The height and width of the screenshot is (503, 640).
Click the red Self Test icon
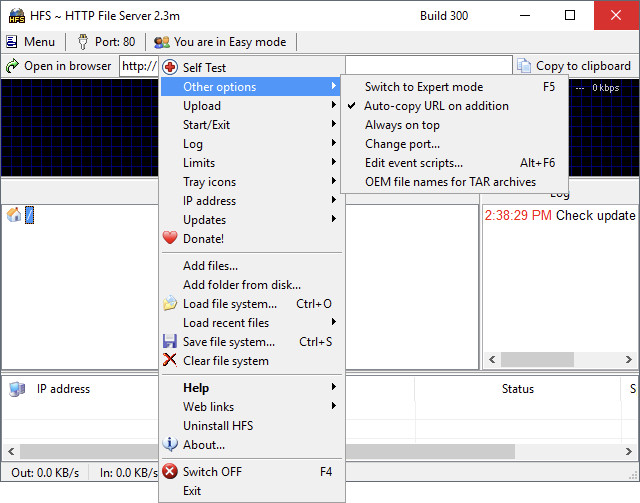tap(170, 68)
